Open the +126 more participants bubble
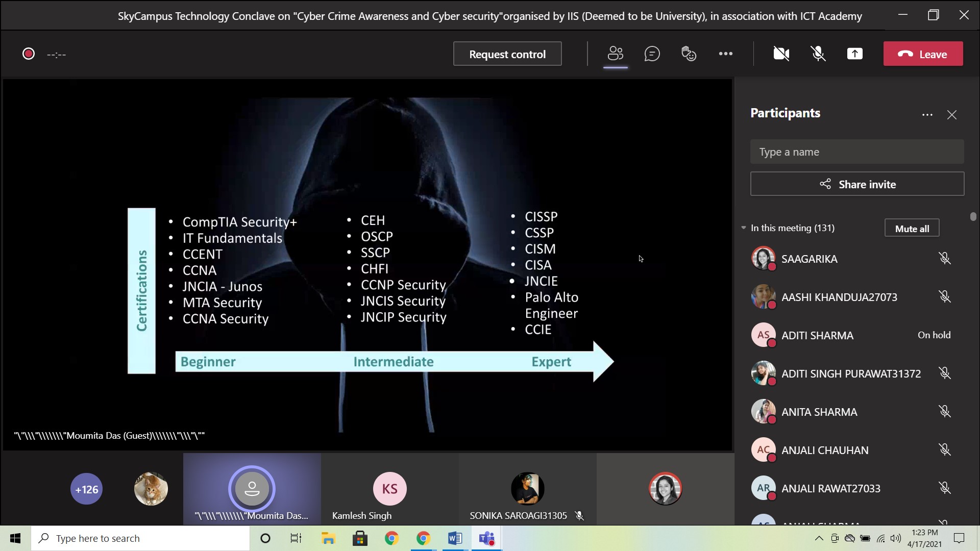Image resolution: width=980 pixels, height=551 pixels. (86, 489)
